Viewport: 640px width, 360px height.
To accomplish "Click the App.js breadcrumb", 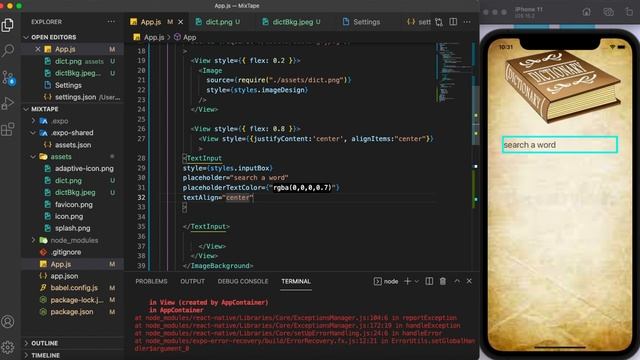I will tap(149, 37).
